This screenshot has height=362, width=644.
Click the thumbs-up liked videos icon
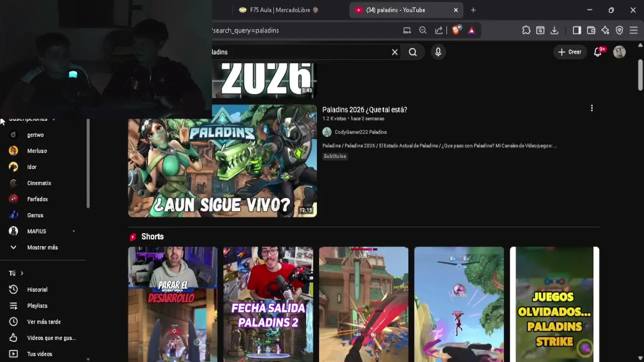point(14,338)
